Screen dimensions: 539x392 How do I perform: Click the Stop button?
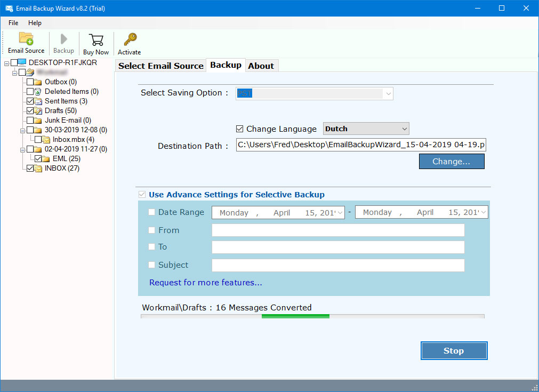click(x=454, y=351)
